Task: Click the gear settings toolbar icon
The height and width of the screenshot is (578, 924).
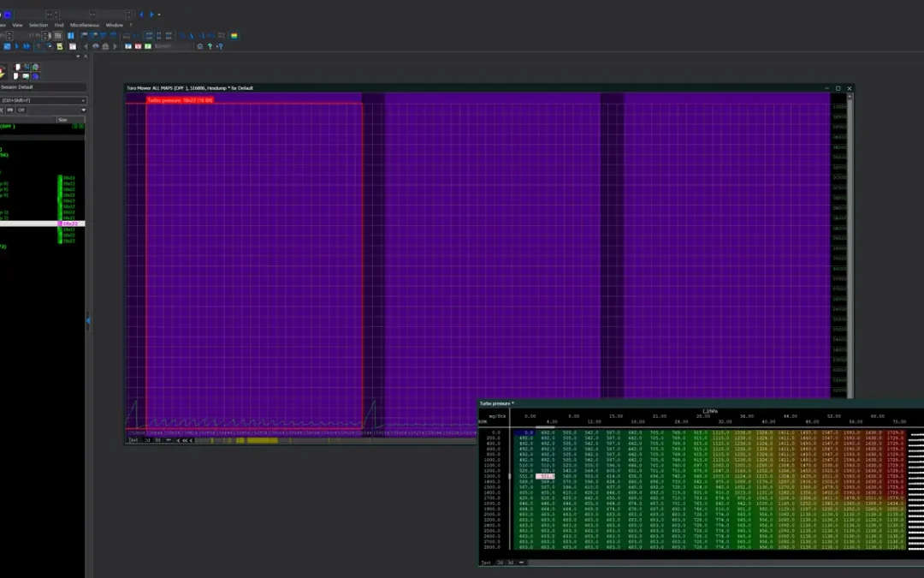Action: coord(199,46)
